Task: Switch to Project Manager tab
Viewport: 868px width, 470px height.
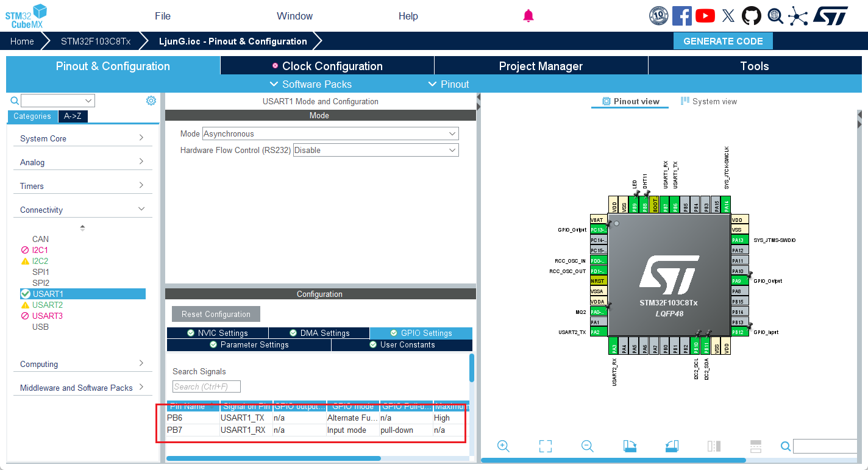Action: pyautogui.click(x=541, y=66)
